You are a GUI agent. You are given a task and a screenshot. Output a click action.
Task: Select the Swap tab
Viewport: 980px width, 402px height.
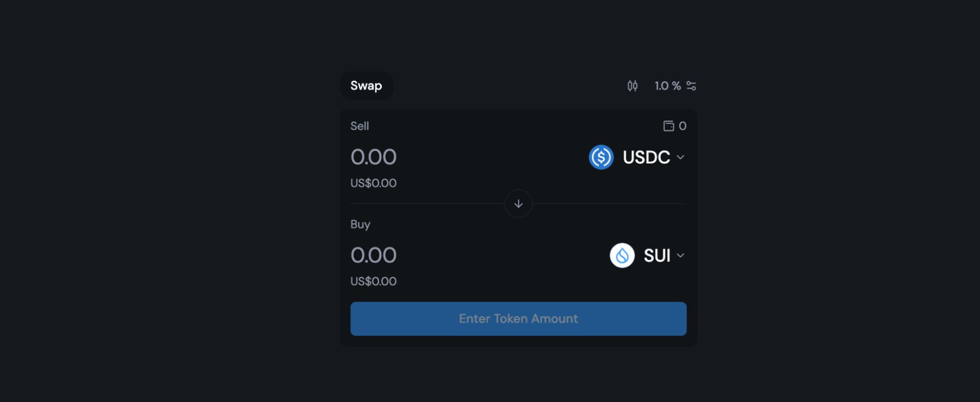click(x=366, y=86)
